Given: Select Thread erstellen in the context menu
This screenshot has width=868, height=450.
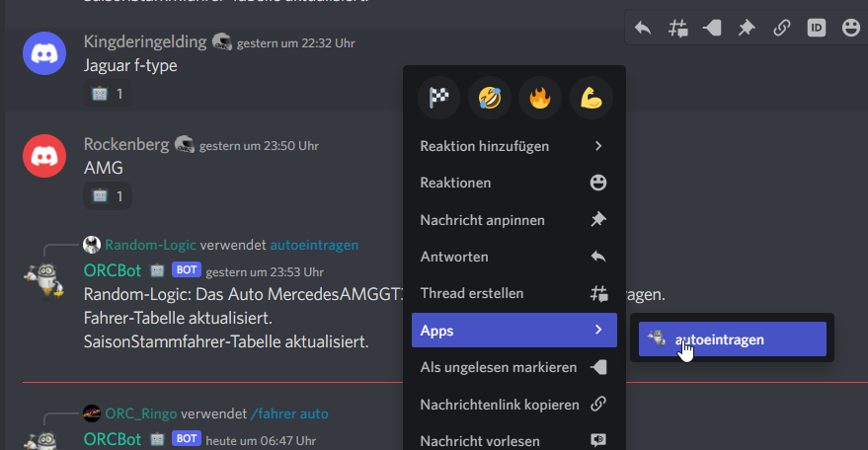Looking at the screenshot, I should point(513,293).
